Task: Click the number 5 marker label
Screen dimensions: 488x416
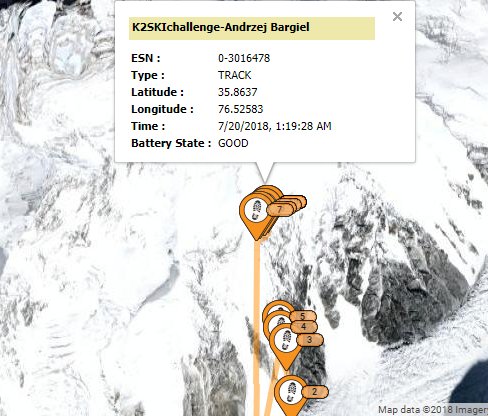Action: click(x=302, y=316)
